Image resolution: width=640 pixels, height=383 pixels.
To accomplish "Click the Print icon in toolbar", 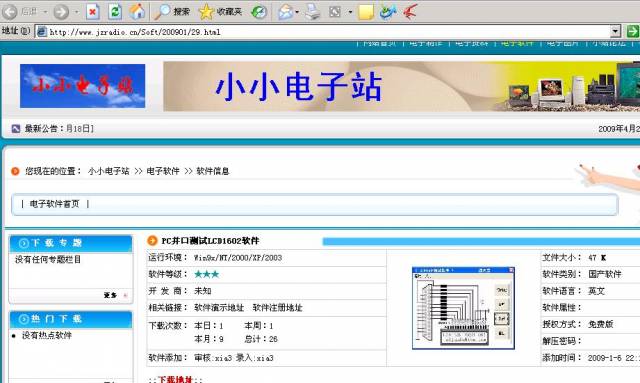I will pos(313,12).
